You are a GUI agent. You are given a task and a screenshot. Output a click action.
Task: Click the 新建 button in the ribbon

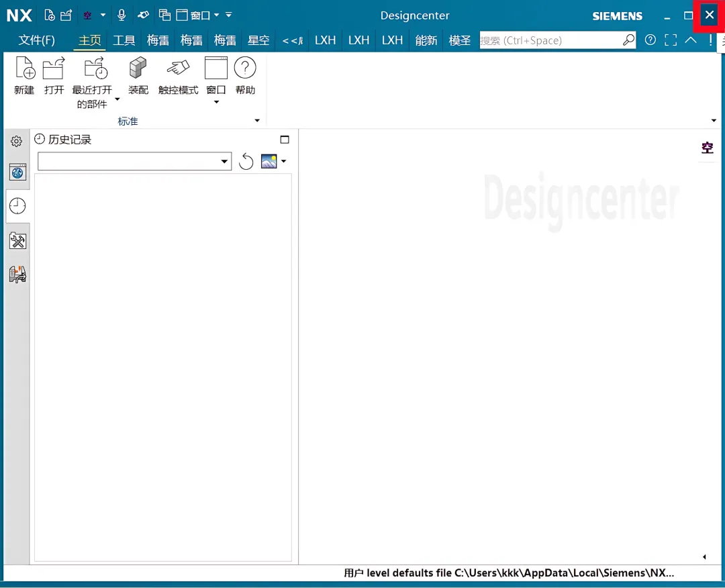[24, 75]
